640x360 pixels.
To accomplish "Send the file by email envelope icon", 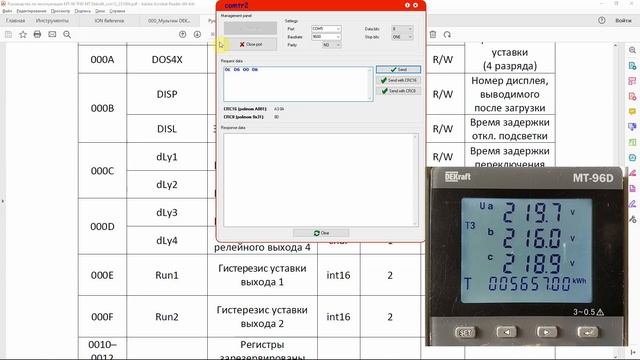I will click(52, 34).
